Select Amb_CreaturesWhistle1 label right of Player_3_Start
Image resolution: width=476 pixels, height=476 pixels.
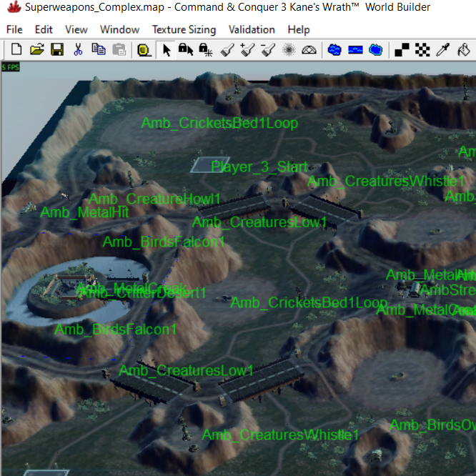pos(386,182)
